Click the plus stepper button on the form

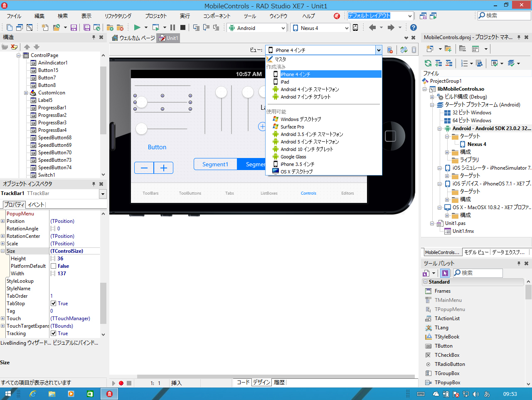tap(163, 168)
